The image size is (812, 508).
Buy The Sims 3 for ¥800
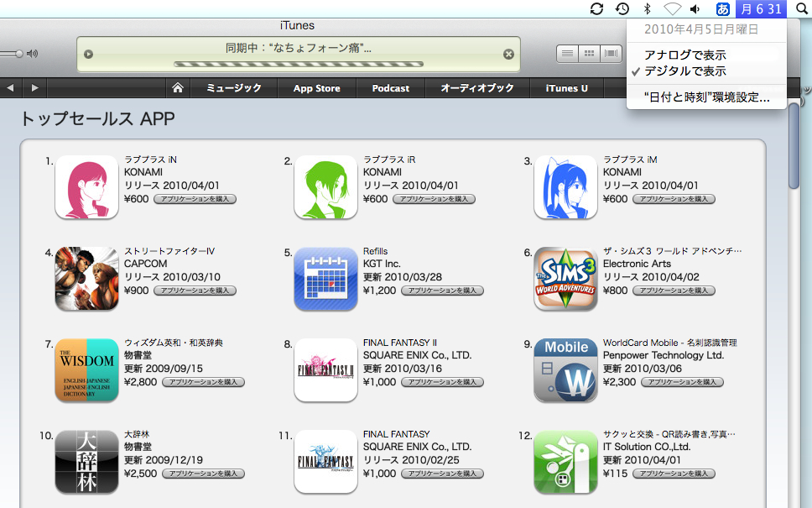click(674, 291)
